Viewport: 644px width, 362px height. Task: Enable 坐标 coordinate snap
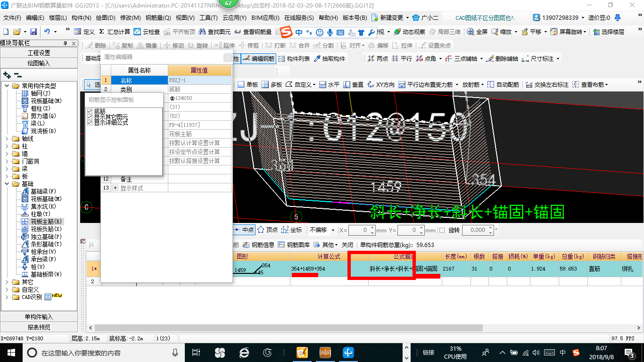pyautogui.click(x=291, y=230)
